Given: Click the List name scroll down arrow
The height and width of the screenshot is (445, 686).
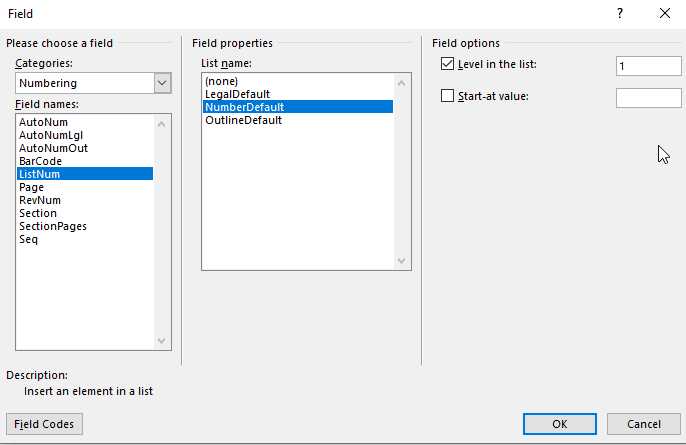Looking at the screenshot, I should click(x=401, y=261).
